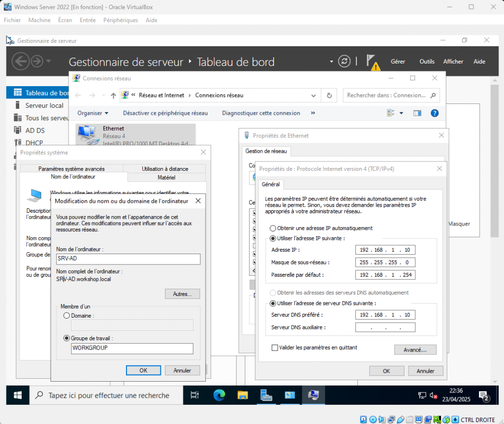504x424 pixels.
Task: Click the Server Manager refresh icon
Action: click(x=345, y=61)
